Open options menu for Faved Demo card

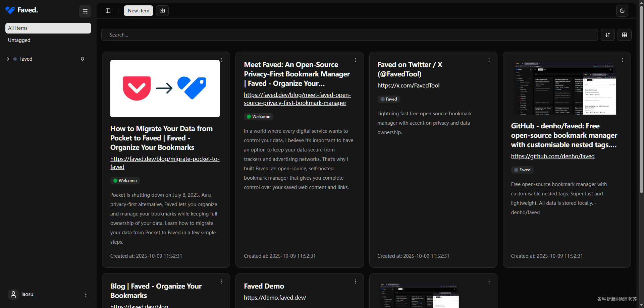coord(356,282)
